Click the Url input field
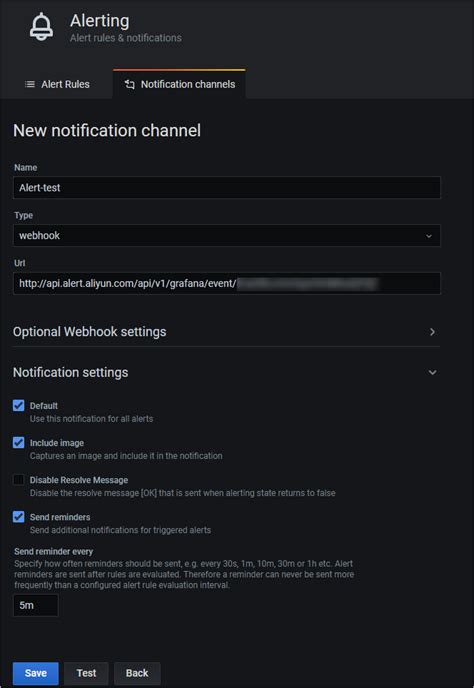 pos(227,283)
